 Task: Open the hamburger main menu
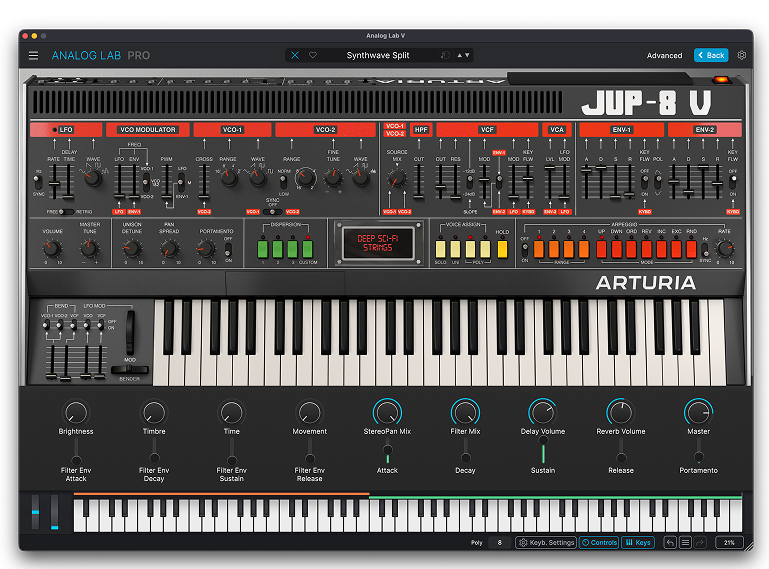coord(33,55)
